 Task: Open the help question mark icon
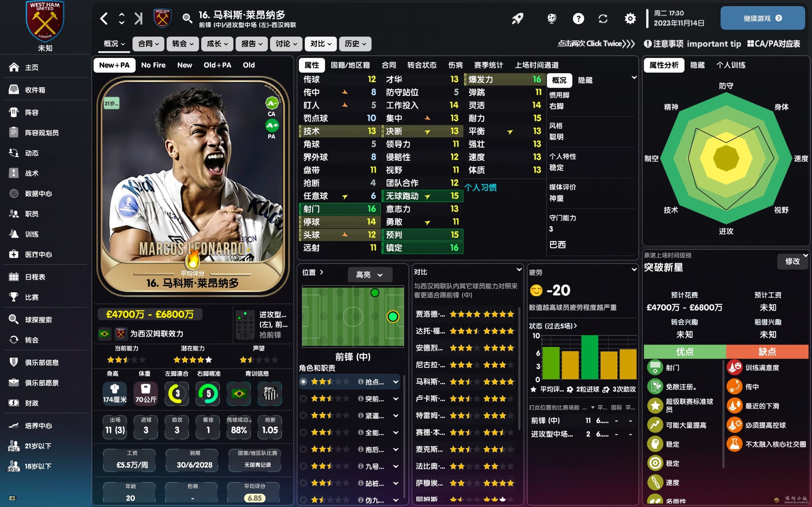tap(578, 18)
